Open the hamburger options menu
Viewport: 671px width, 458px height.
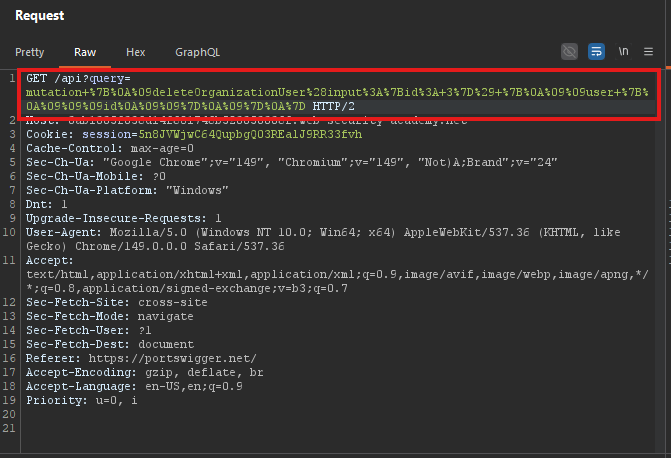coord(648,52)
